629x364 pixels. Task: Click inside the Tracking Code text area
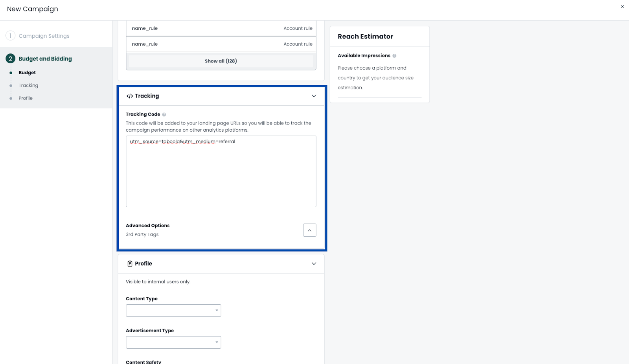point(221,171)
